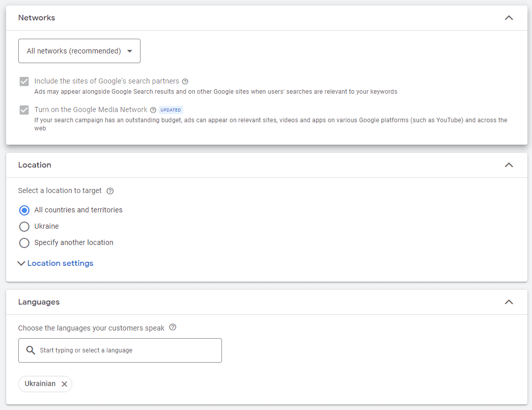532x410 pixels.
Task: Click the dropdown arrow on All networks selector
Action: (x=130, y=51)
